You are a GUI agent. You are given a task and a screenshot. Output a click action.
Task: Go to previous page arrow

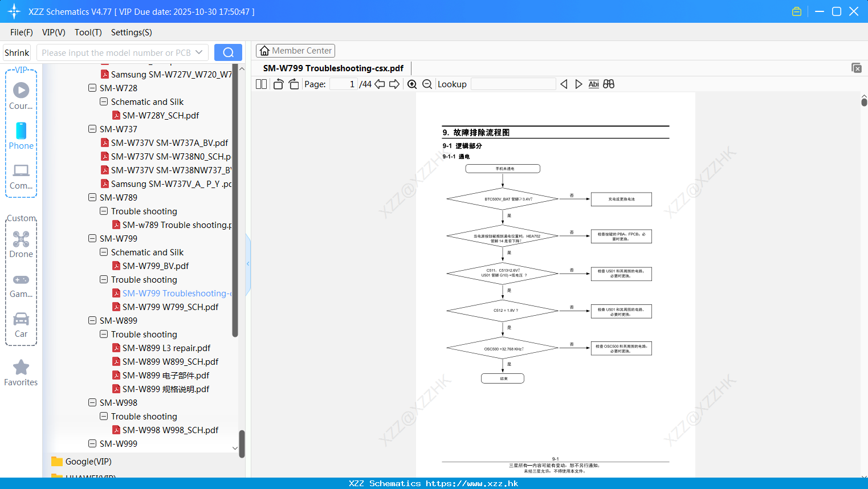coord(380,84)
